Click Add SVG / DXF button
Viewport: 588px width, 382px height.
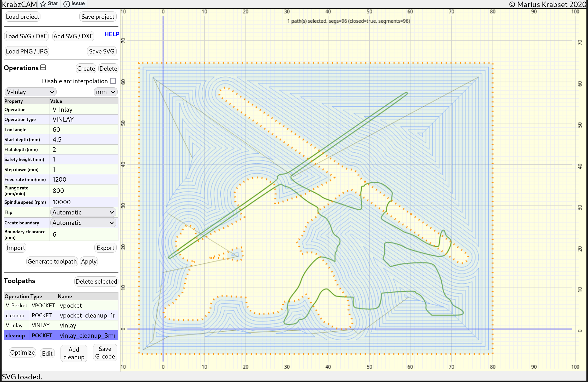73,36
